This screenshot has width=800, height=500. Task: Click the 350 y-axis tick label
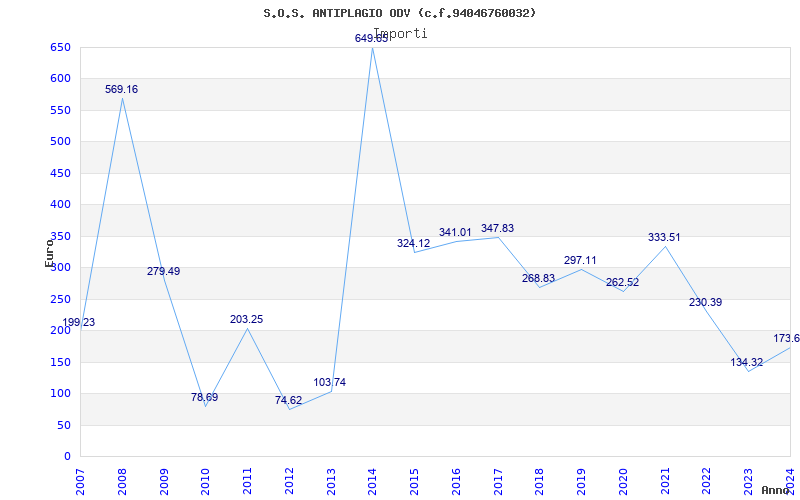tap(60, 236)
